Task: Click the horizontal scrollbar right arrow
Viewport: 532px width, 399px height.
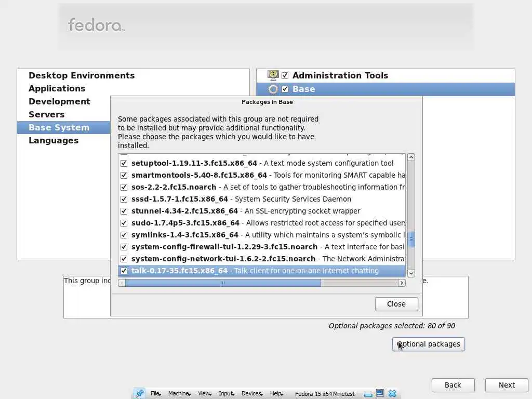Action: 402,283
